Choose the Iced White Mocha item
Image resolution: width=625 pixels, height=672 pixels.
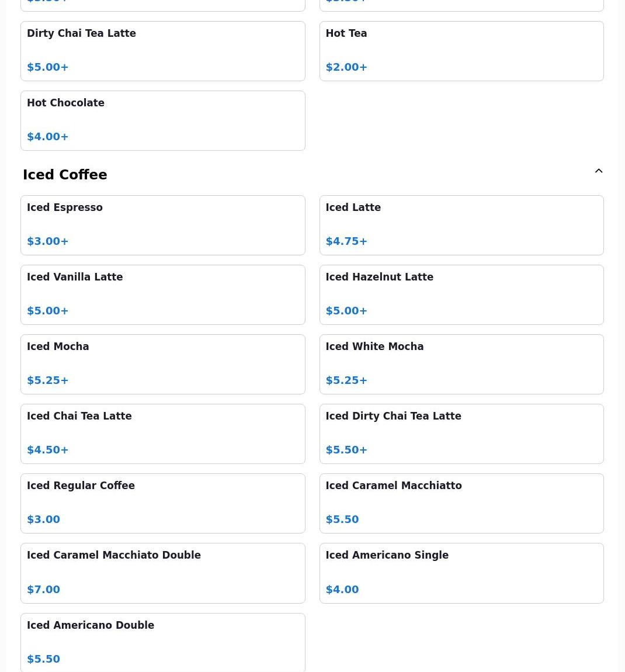click(461, 364)
